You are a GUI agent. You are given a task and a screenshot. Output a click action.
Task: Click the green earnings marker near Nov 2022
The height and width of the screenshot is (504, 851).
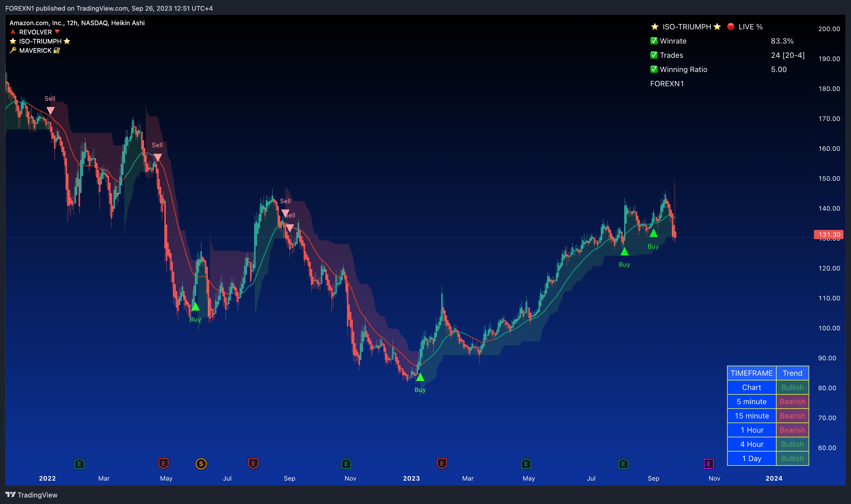click(346, 464)
